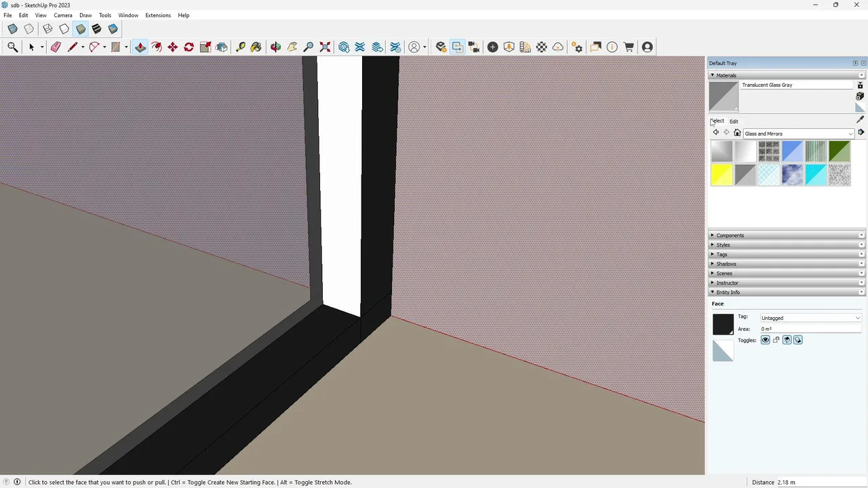This screenshot has height=488, width=868.
Task: Click the Zoom Extents tool
Action: 325,47
